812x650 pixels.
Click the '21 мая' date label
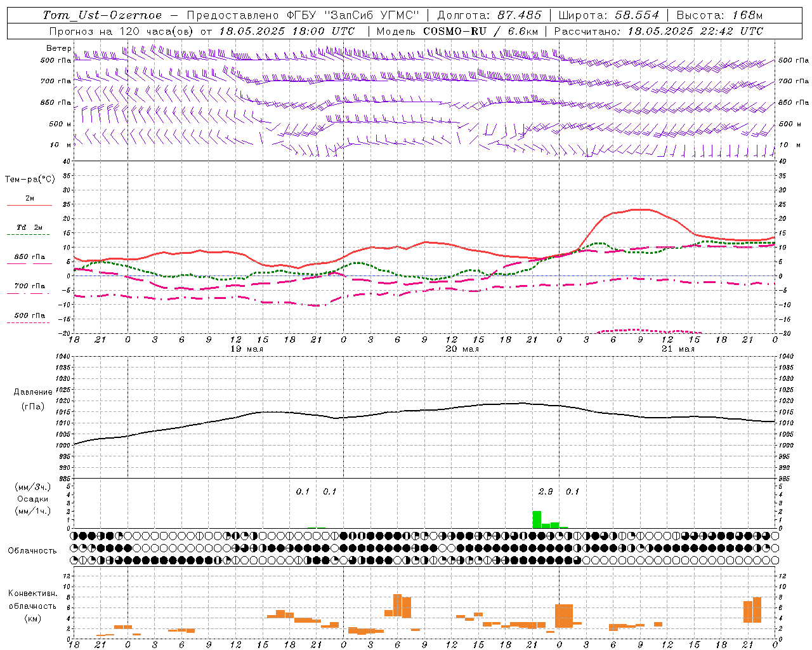(678, 349)
